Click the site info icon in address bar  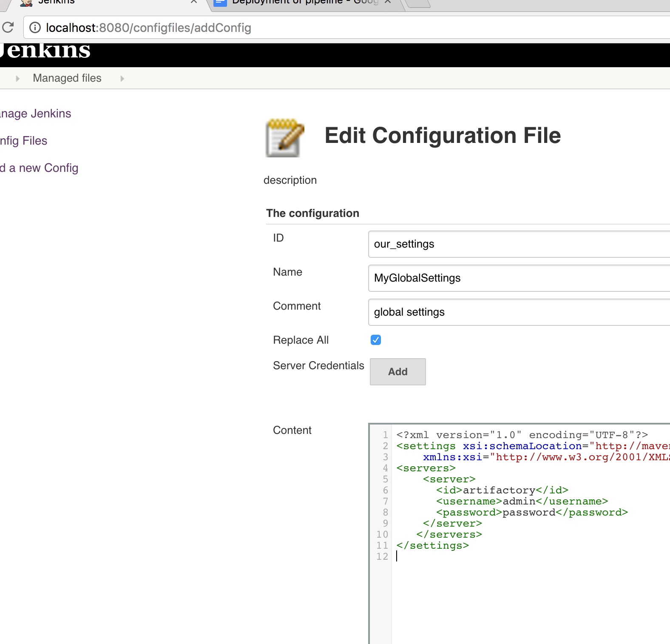coord(35,28)
